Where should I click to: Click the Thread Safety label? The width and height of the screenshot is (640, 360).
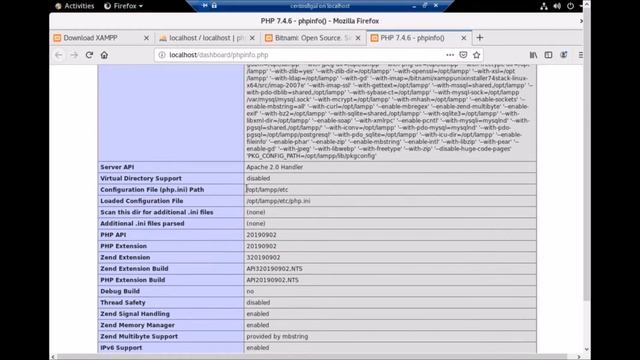122,302
